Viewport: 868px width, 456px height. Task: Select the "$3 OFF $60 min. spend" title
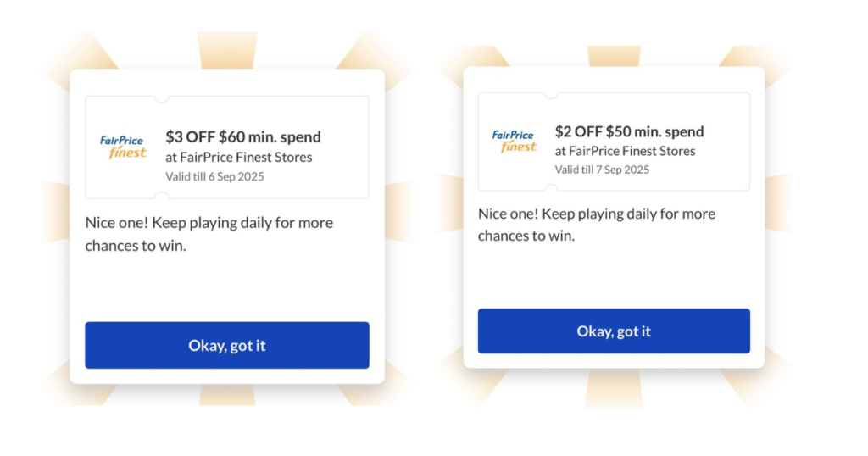point(243,136)
